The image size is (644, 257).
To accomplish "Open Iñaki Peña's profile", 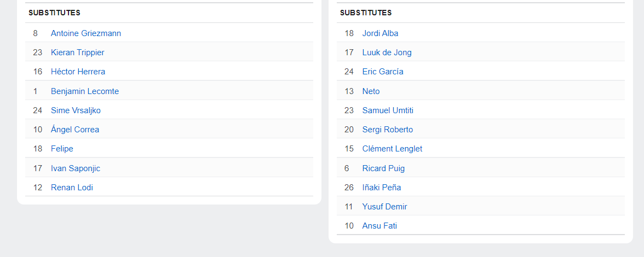I will click(x=382, y=188).
